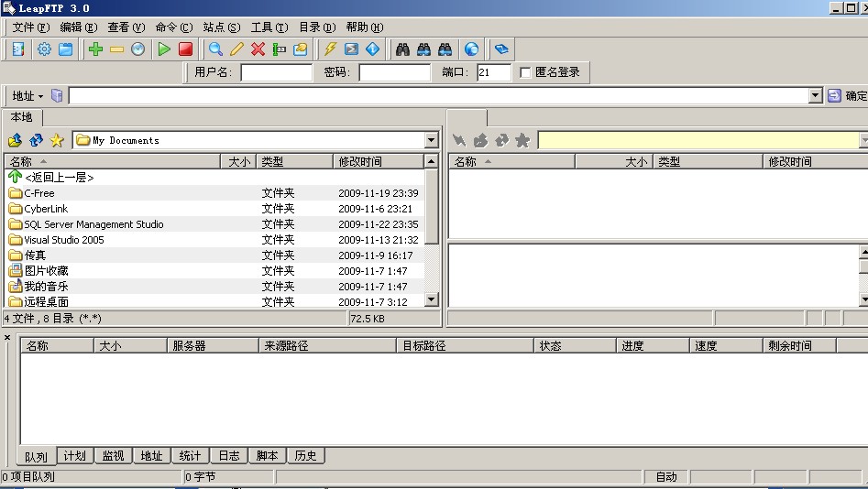The height and width of the screenshot is (489, 868).
Task: Open the site manager notebook icon
Action: [x=18, y=49]
